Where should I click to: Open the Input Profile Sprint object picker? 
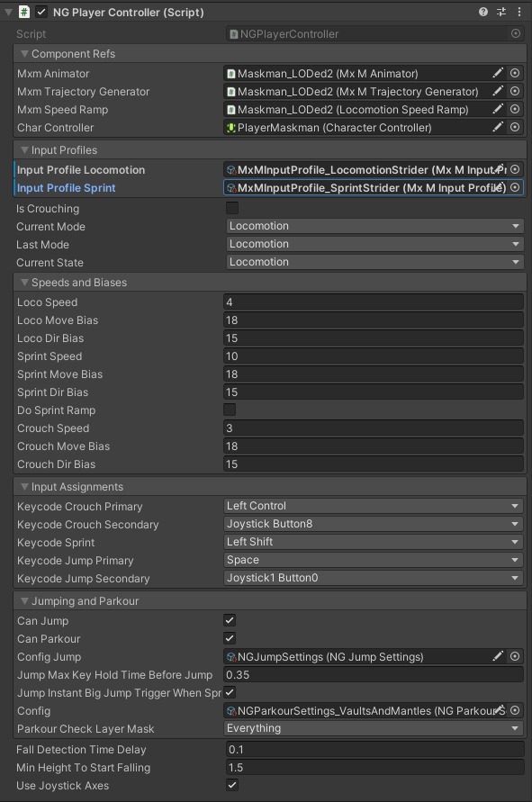coord(514,187)
